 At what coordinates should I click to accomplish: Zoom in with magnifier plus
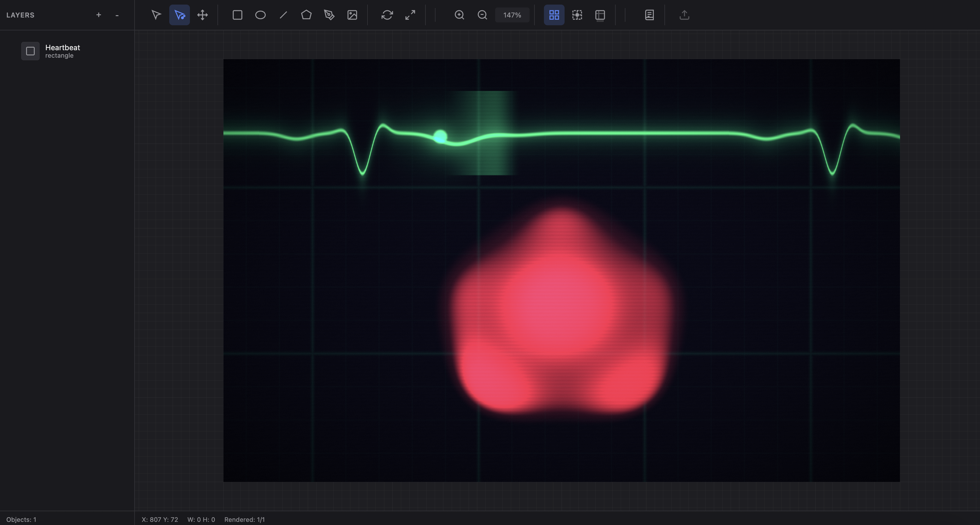[459, 15]
